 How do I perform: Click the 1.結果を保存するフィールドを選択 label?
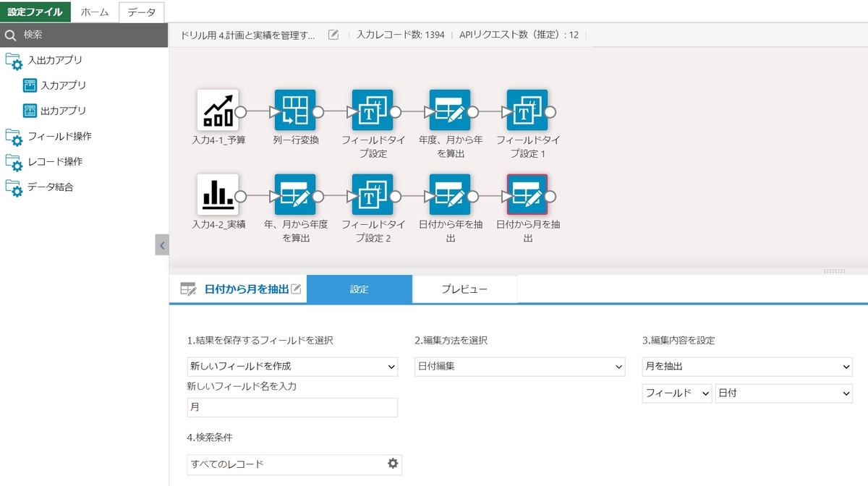260,341
